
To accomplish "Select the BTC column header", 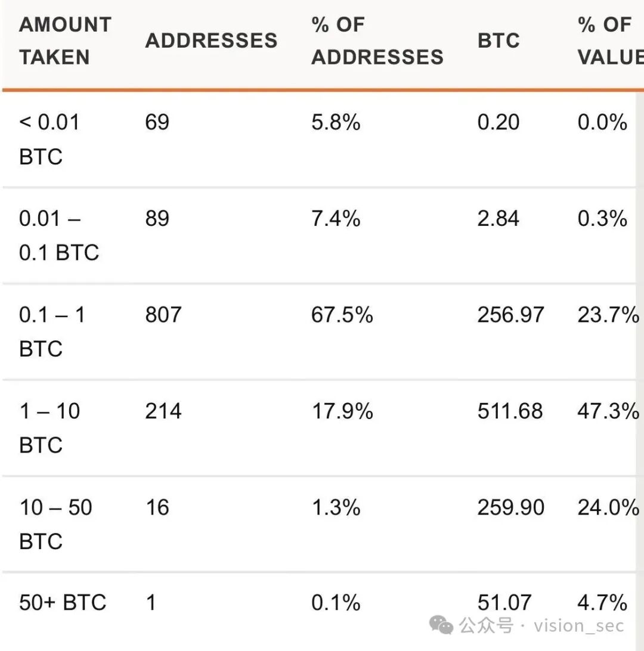I will pyautogui.click(x=499, y=41).
